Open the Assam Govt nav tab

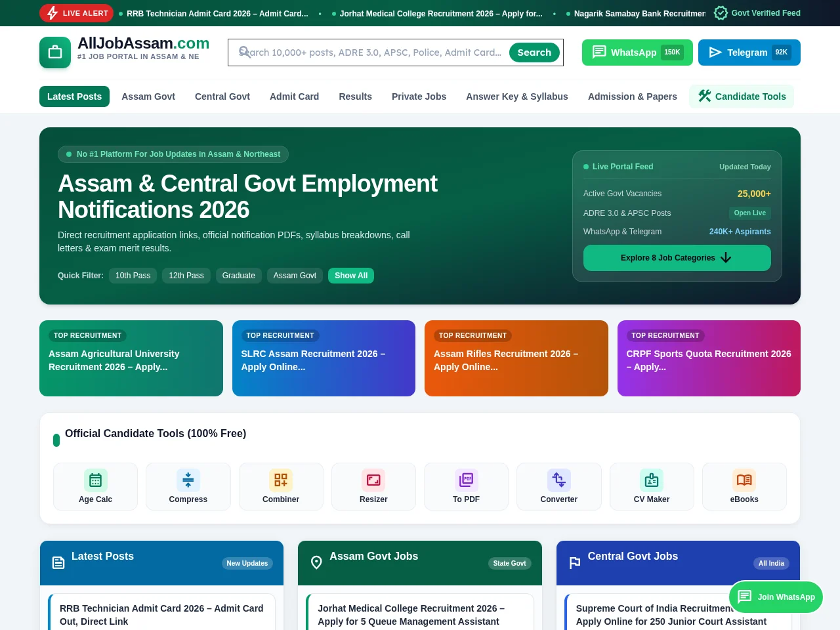pyautogui.click(x=148, y=96)
